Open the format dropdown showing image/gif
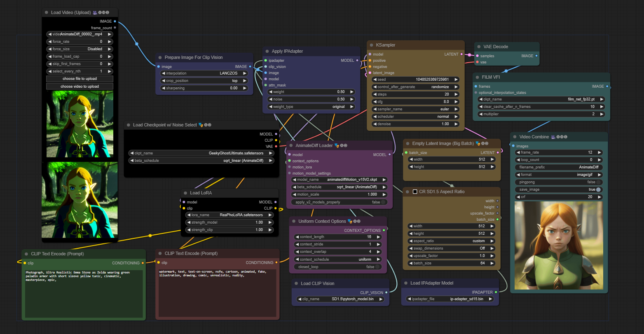 pyautogui.click(x=559, y=175)
